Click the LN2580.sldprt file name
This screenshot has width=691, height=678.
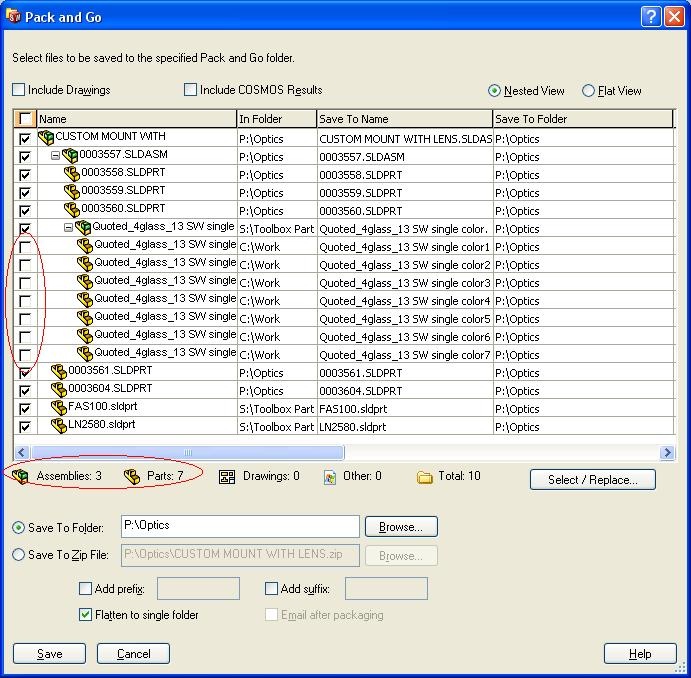click(x=102, y=424)
